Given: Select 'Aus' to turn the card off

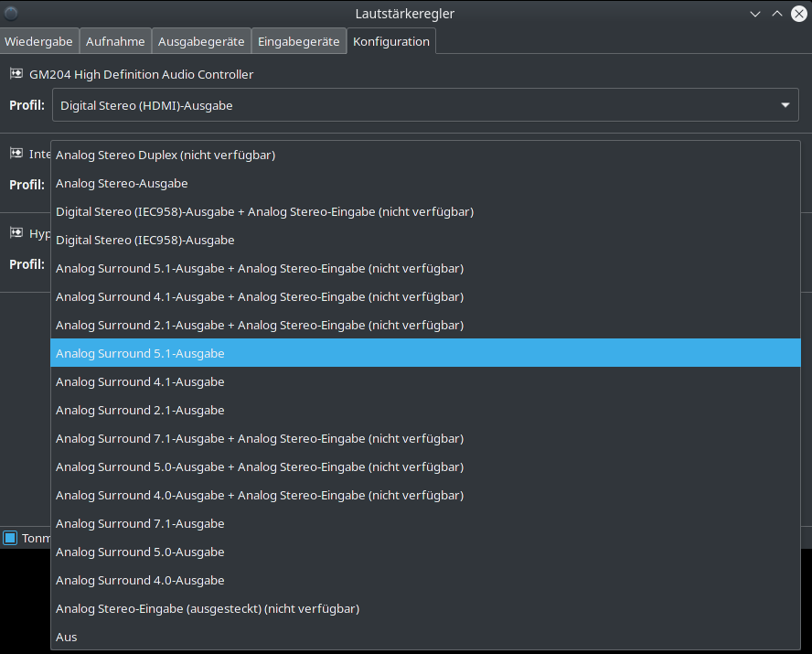Looking at the screenshot, I should [426, 637].
